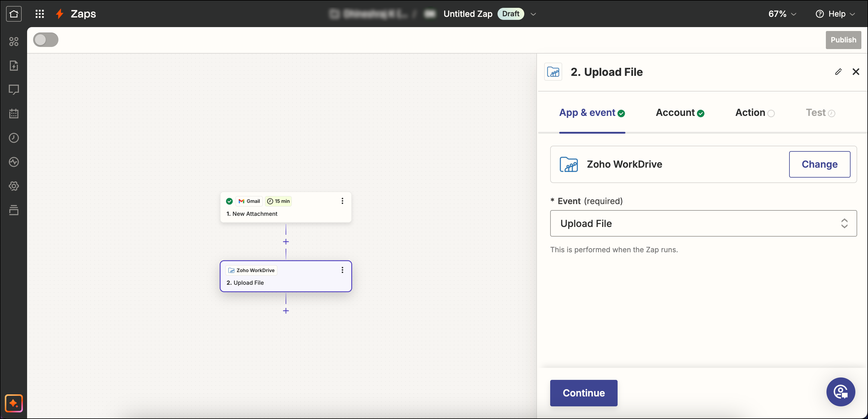Open the support chat bubble button
The image size is (868, 419).
[841, 392]
